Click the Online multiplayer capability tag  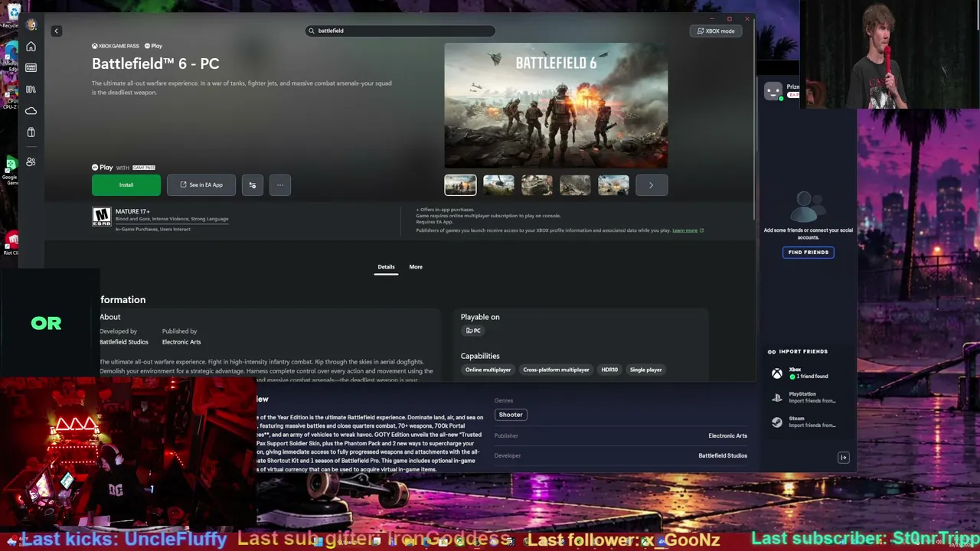[x=488, y=370]
